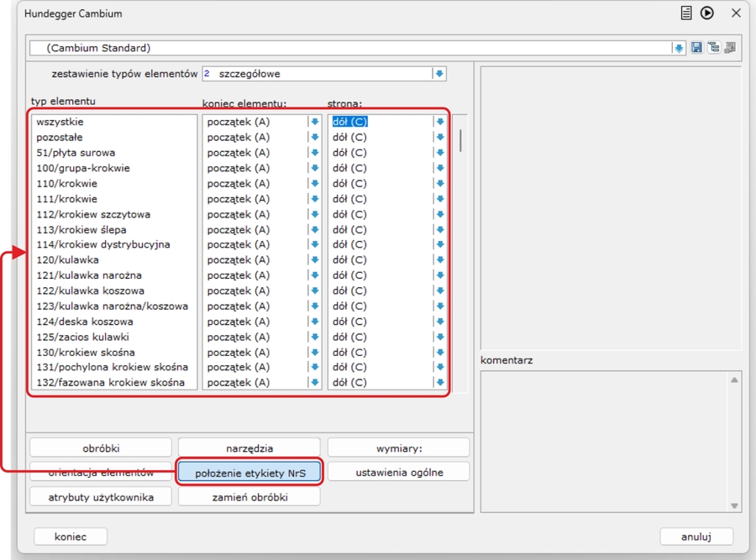Click the circled play icon in title bar

coord(707,13)
